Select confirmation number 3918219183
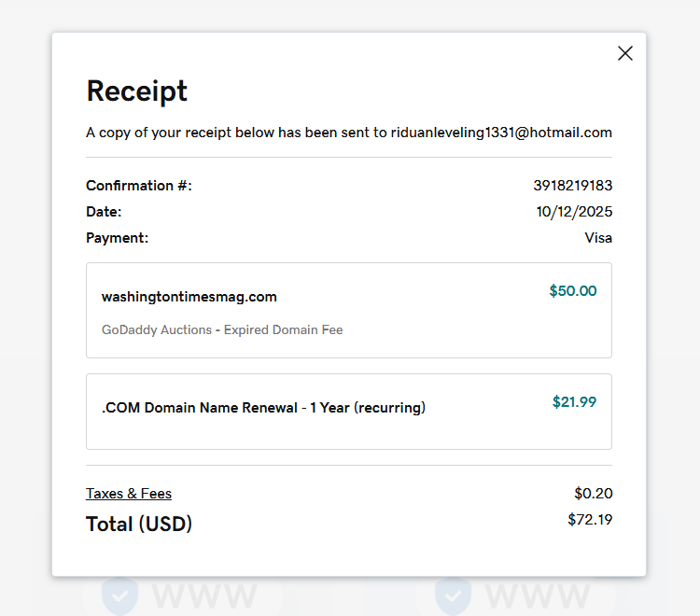The height and width of the screenshot is (616, 700). 572,186
